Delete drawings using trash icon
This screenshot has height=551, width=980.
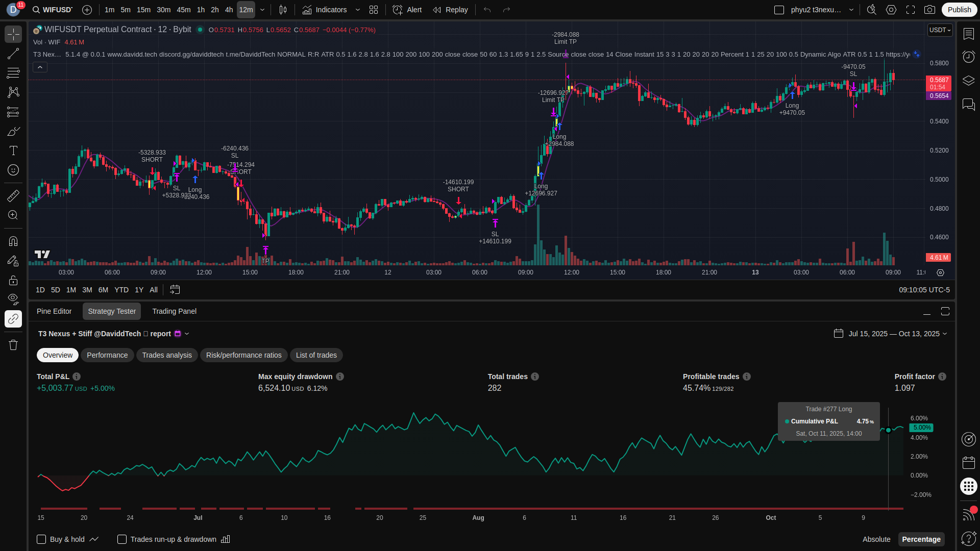click(13, 345)
